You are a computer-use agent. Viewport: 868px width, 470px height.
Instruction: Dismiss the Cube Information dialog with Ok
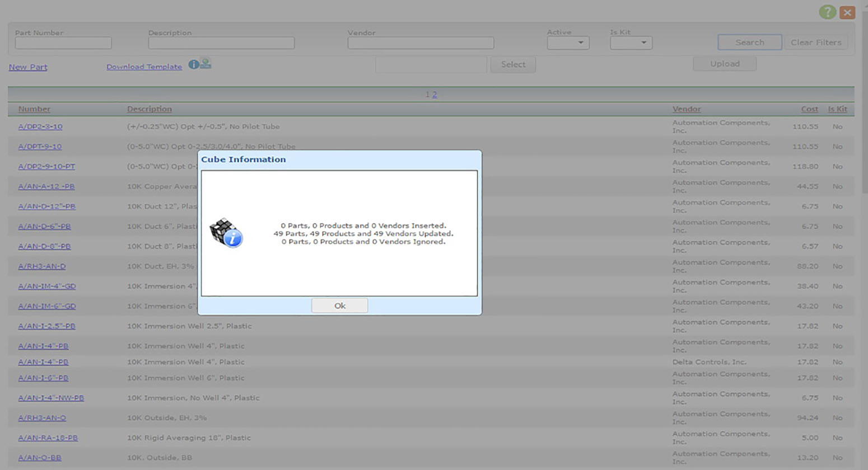click(339, 305)
